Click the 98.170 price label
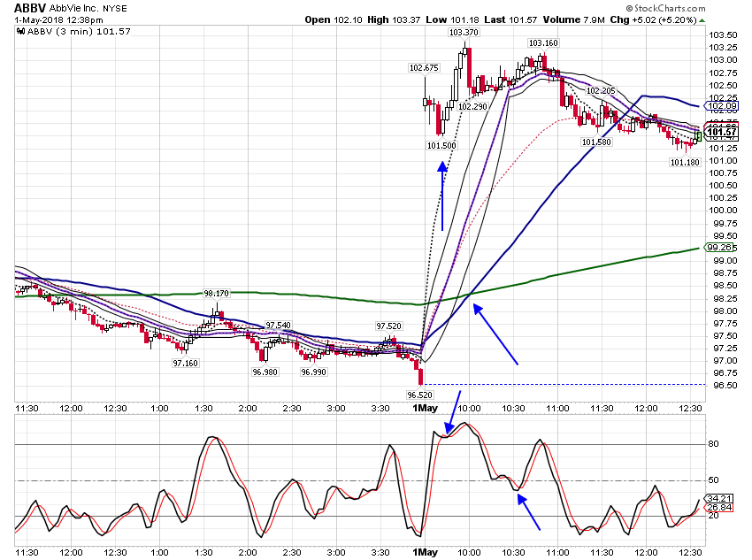This screenshot has width=752, height=560. point(216,294)
